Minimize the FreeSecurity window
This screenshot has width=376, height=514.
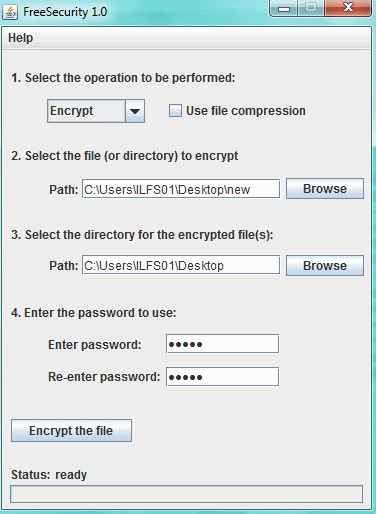click(x=284, y=8)
